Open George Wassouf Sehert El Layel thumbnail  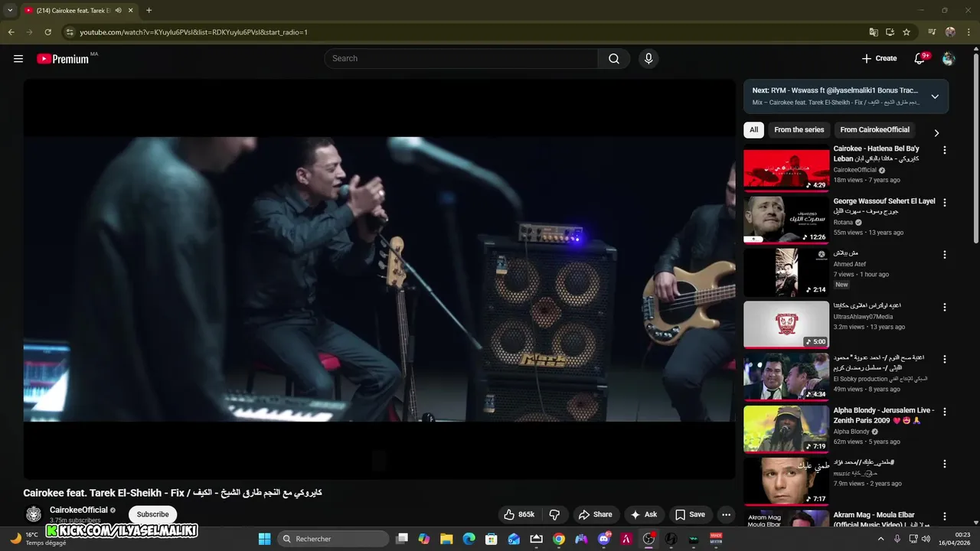click(786, 220)
